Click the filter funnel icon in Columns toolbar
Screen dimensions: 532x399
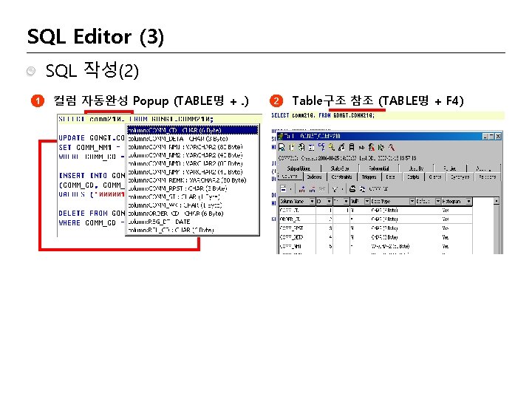pyautogui.click(x=335, y=188)
